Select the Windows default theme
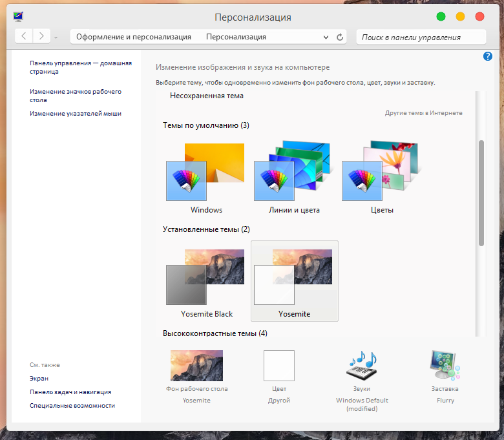 [x=206, y=177]
